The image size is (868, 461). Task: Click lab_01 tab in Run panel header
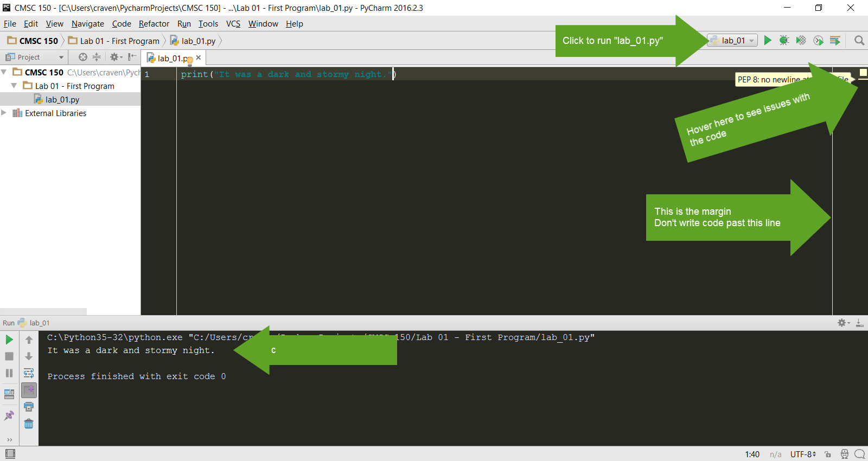tap(34, 323)
